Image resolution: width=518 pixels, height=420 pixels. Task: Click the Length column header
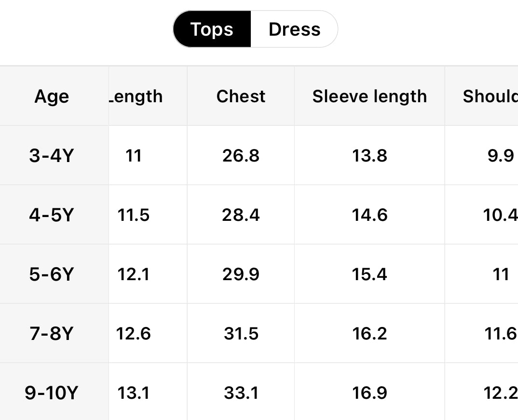coord(136,96)
